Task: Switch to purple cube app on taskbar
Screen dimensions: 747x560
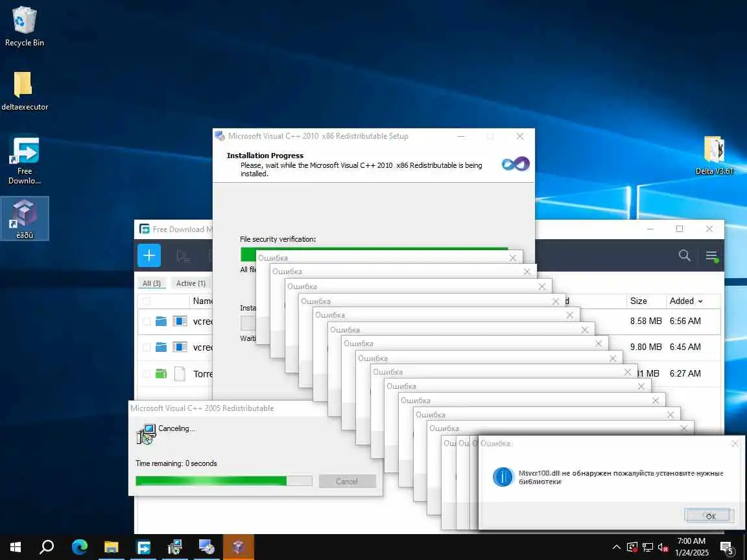Action: click(x=238, y=546)
